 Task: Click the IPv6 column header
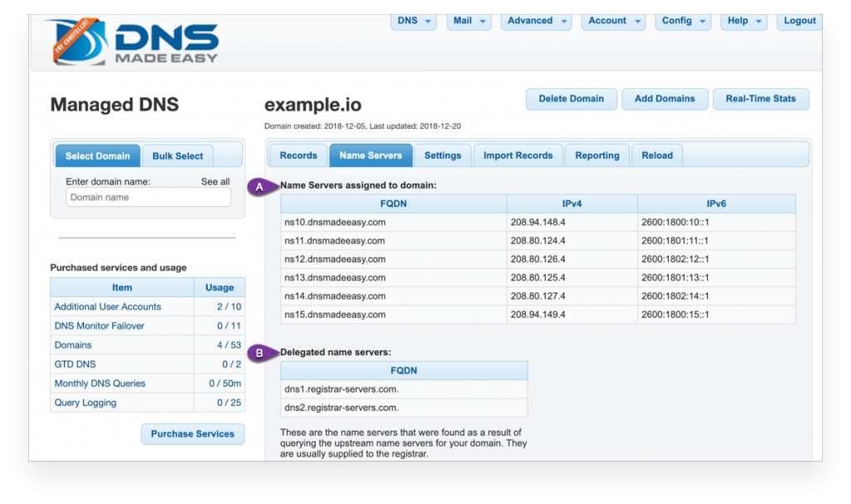coord(716,203)
